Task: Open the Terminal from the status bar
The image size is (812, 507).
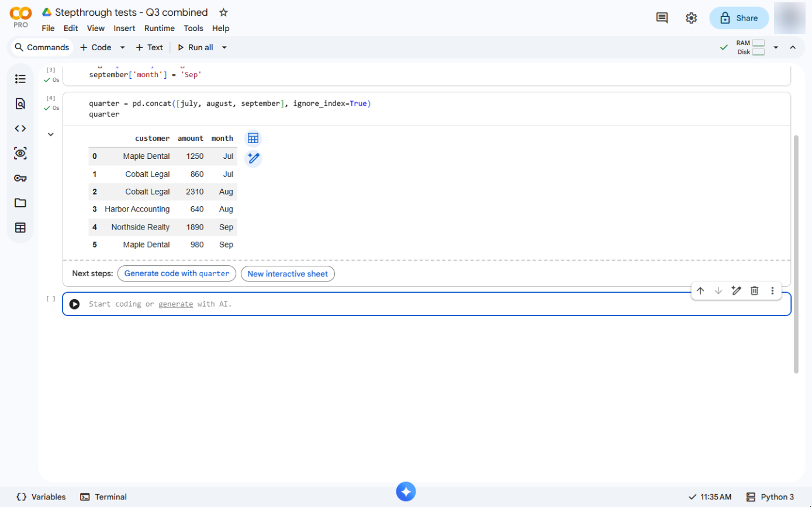Action: [x=103, y=497]
